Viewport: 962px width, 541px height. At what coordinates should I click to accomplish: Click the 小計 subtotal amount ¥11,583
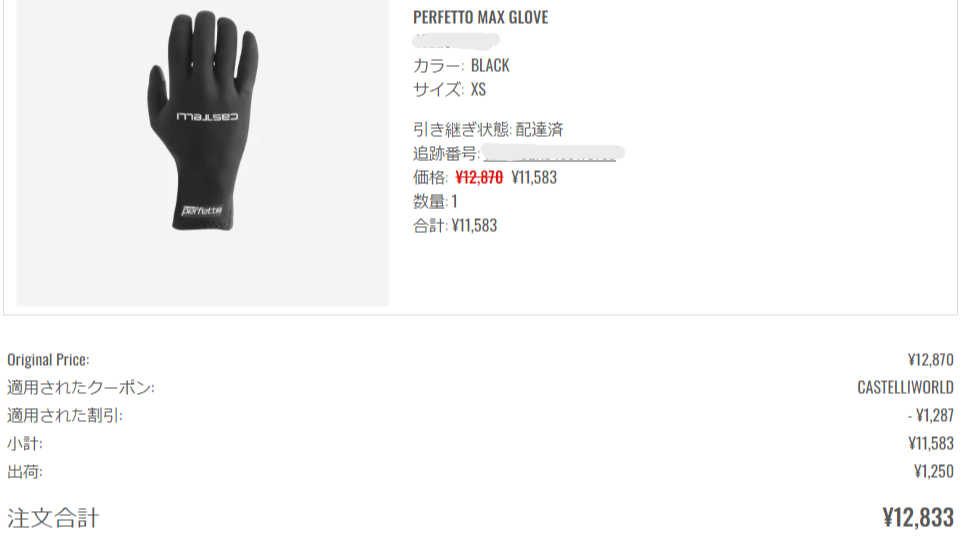pyautogui.click(x=931, y=443)
